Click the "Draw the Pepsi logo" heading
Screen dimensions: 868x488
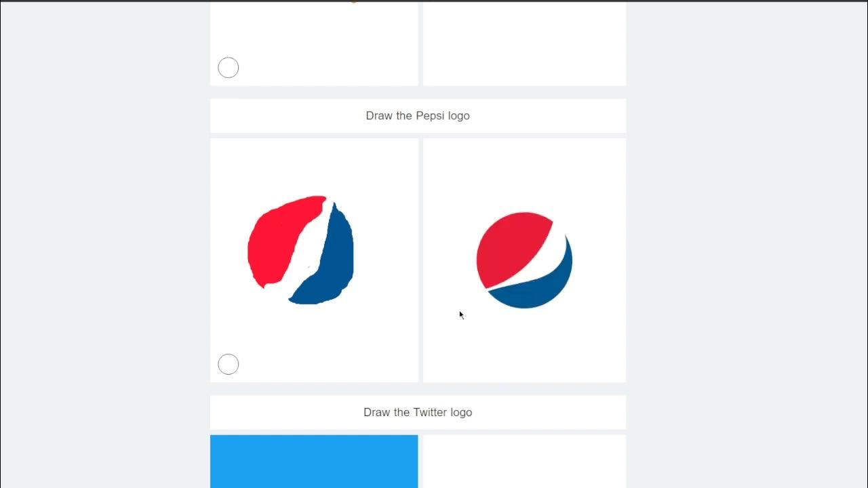point(418,116)
